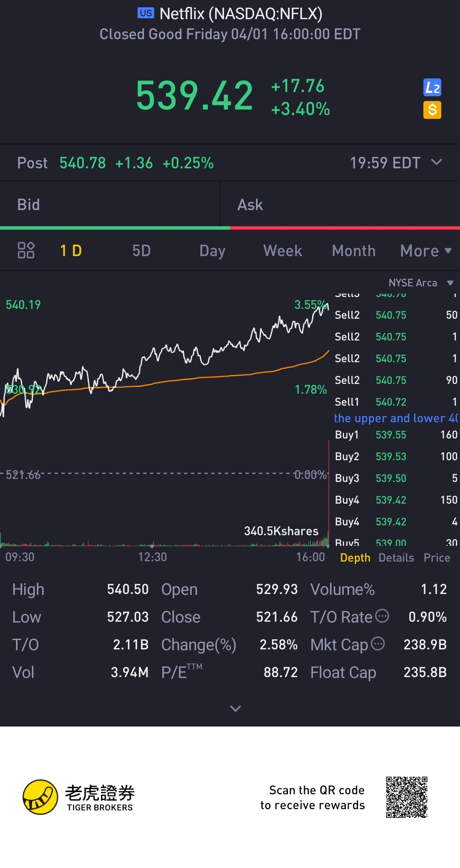Select Buy3 row at 539.50

[396, 478]
